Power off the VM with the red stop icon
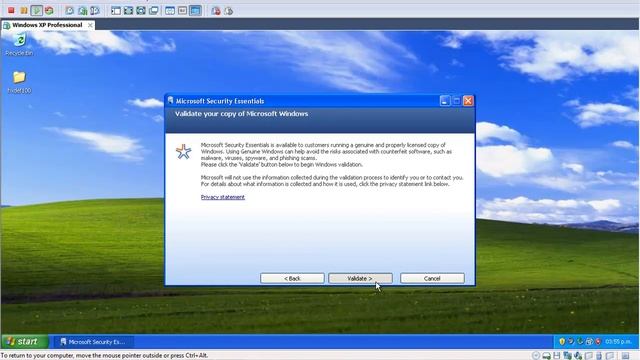640x360 pixels. tap(11, 11)
